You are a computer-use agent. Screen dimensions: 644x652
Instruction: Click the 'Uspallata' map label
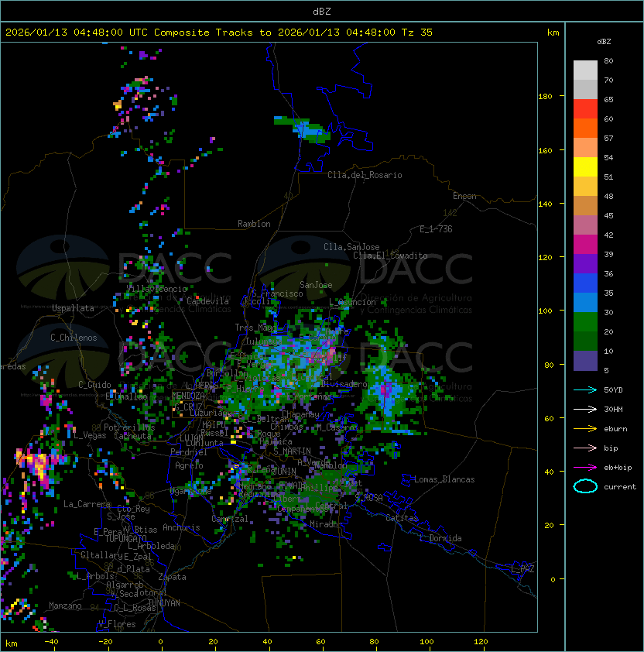[x=73, y=308]
